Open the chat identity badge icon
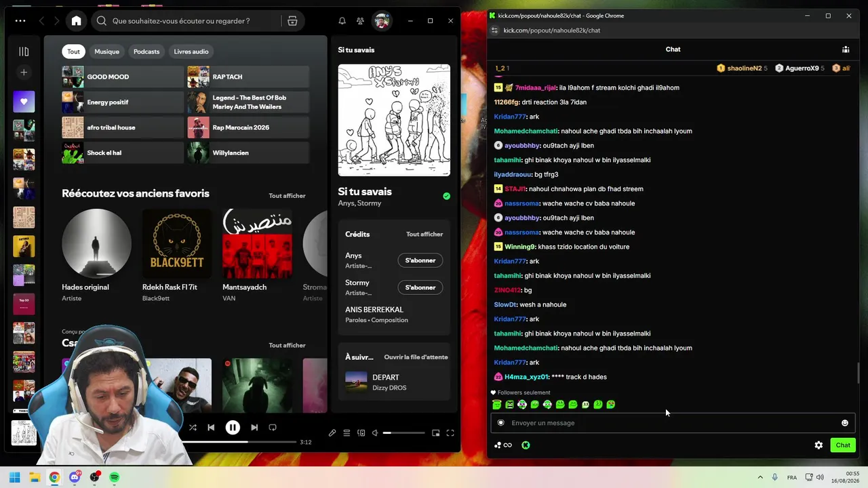The height and width of the screenshot is (488, 868). click(x=501, y=423)
